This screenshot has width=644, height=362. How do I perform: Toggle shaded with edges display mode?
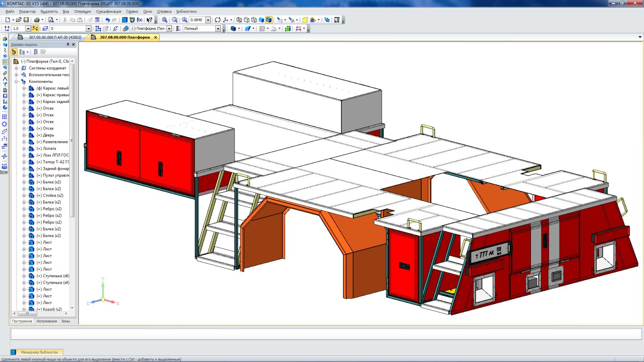coord(269,20)
